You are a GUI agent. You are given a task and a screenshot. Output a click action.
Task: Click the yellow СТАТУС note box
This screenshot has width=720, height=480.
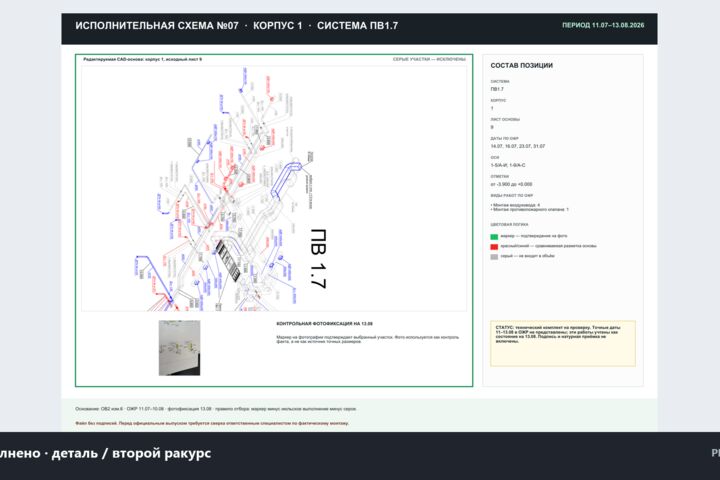tap(563, 343)
